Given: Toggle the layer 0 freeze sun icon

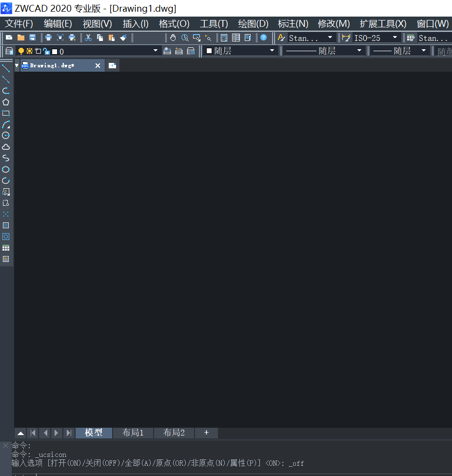Looking at the screenshot, I should point(29,51).
